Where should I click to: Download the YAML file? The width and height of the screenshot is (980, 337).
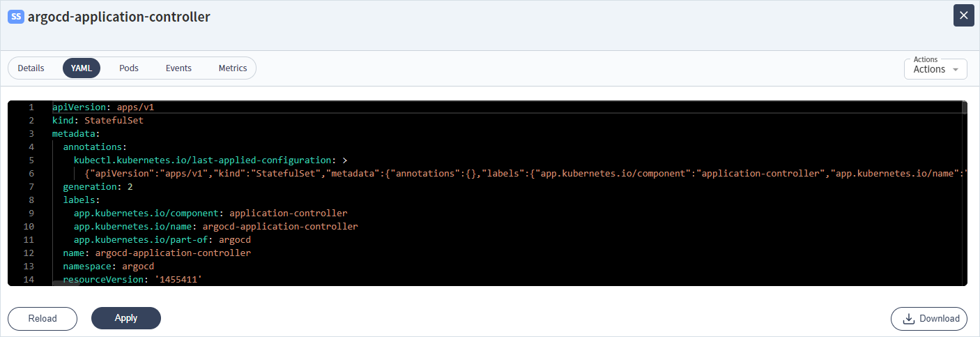click(x=929, y=318)
